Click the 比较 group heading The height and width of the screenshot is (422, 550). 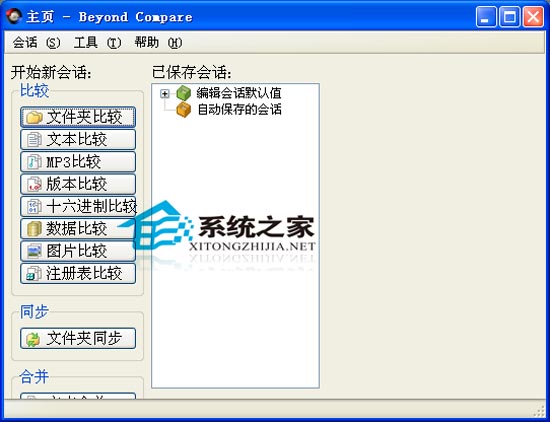(34, 91)
